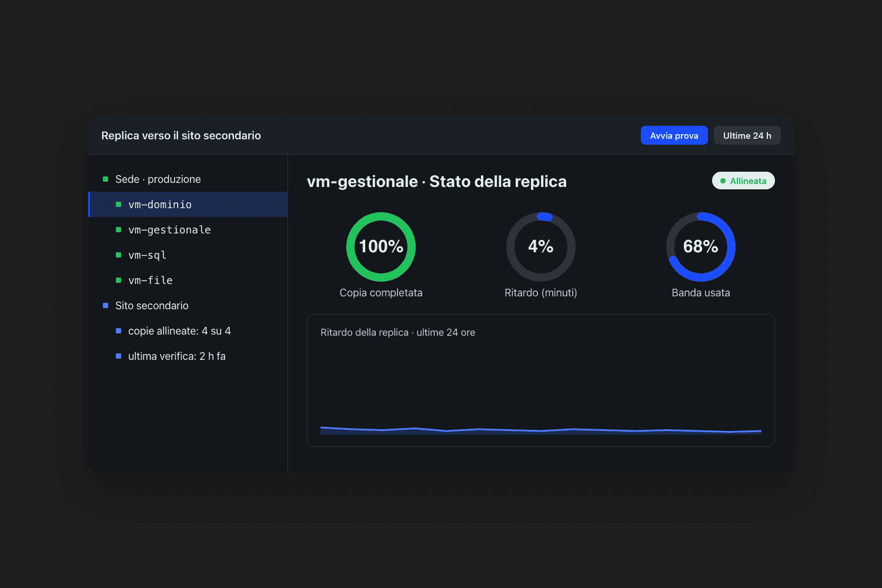Click the Replica verso il sito secondario title
The width and height of the screenshot is (882, 588).
181,136
